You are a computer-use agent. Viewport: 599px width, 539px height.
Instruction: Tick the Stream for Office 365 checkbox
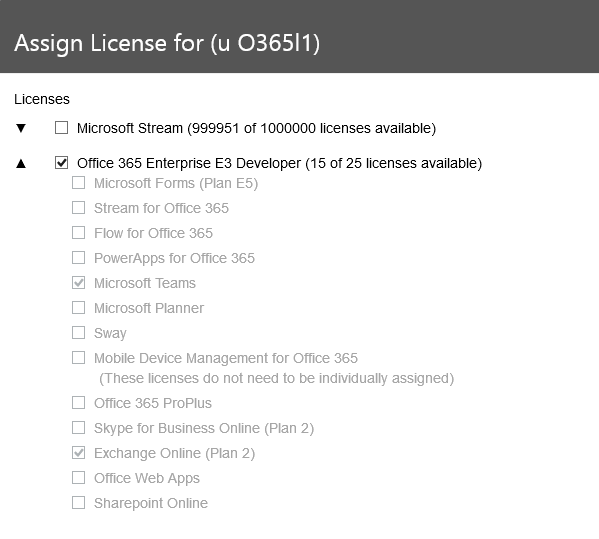click(79, 208)
